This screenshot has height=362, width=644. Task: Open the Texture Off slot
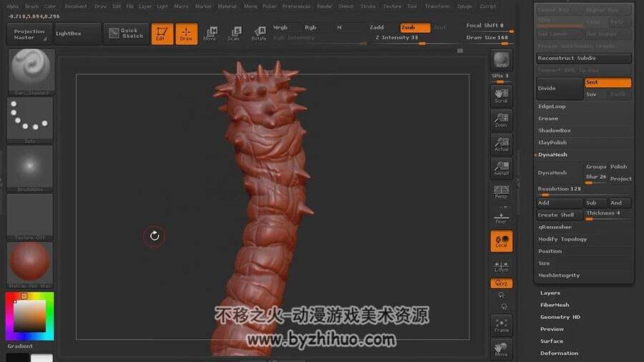pyautogui.click(x=29, y=217)
